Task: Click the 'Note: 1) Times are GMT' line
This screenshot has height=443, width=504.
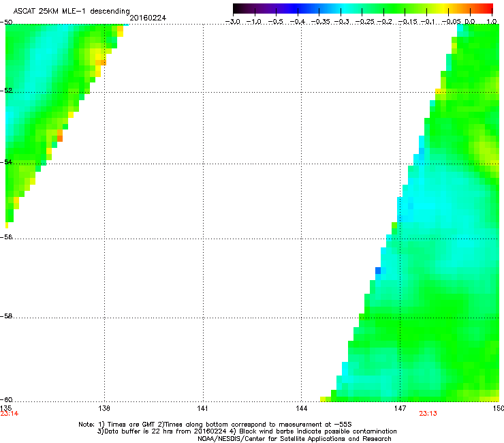Action: point(215,425)
